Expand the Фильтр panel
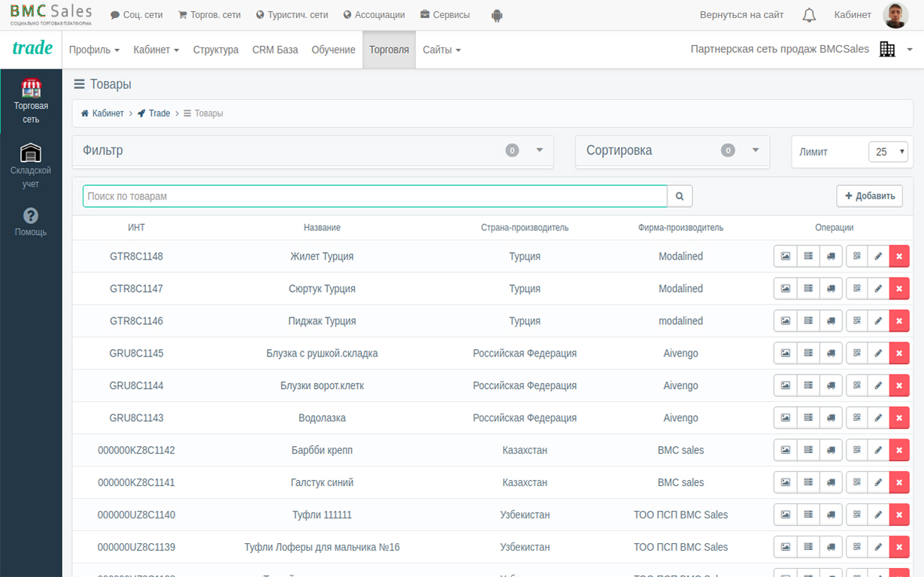924x577 pixels. 539,150
